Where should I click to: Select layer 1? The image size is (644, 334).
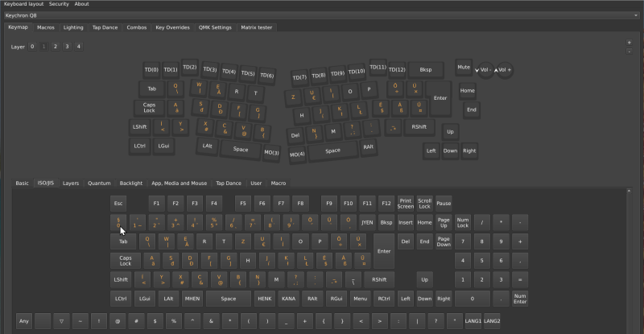tap(43, 47)
